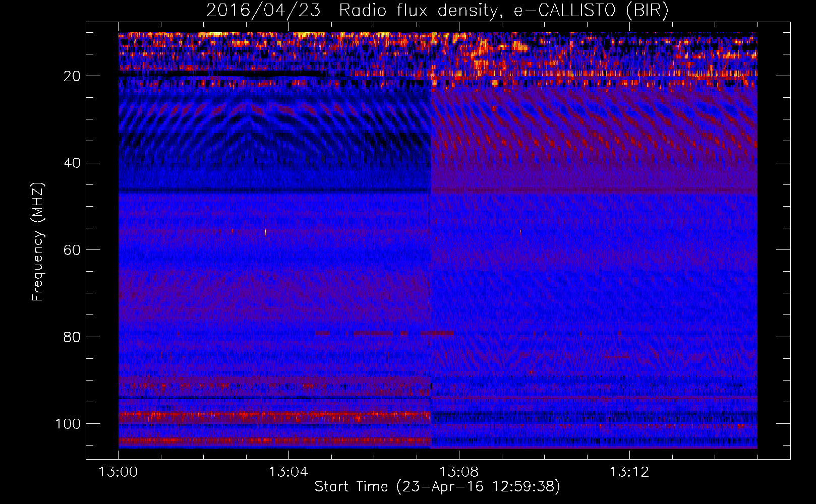
Task: Click the '13:12' time tick label
Action: [629, 472]
